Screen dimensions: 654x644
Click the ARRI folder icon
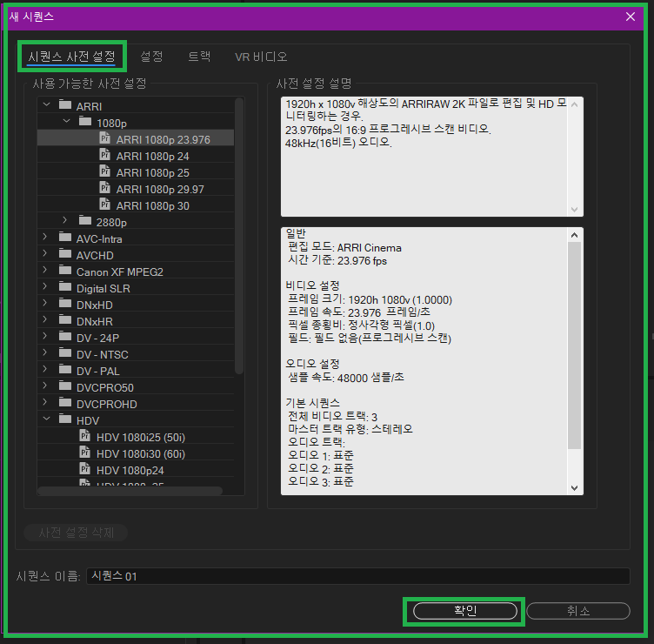click(65, 104)
